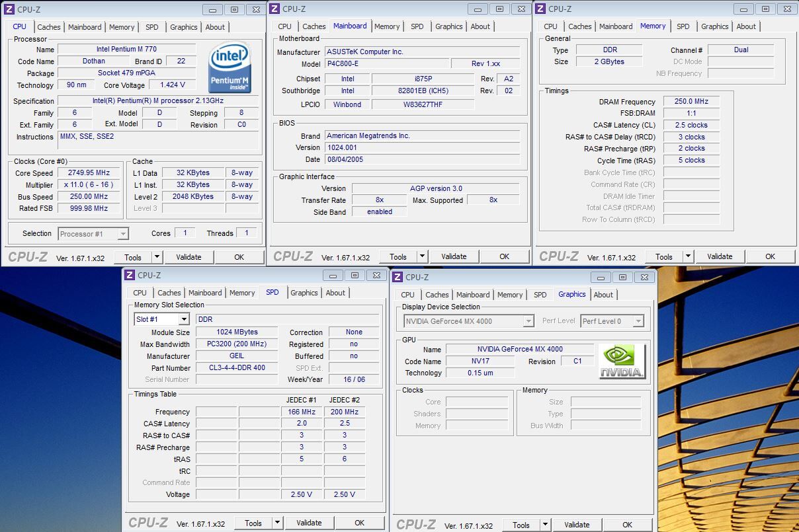
Task: Click CPU-Z title icon in Mainboard window
Action: (x=274, y=9)
